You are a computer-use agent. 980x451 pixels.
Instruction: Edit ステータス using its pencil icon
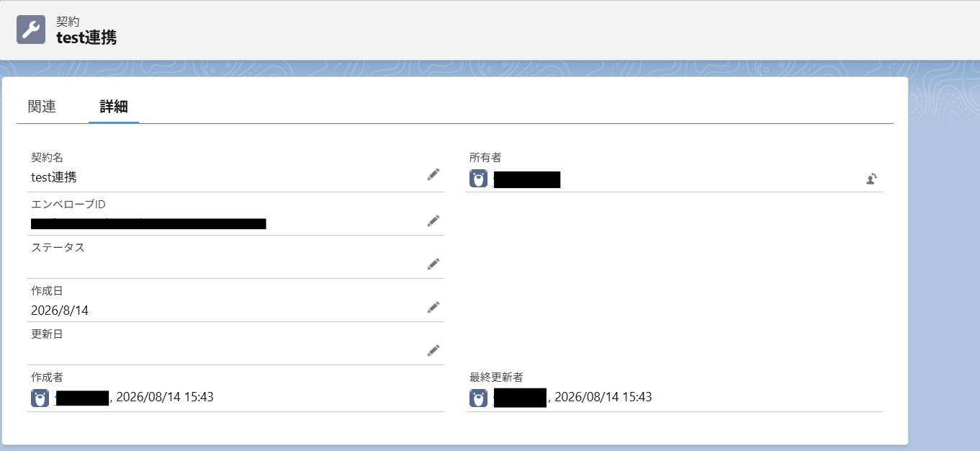(433, 264)
